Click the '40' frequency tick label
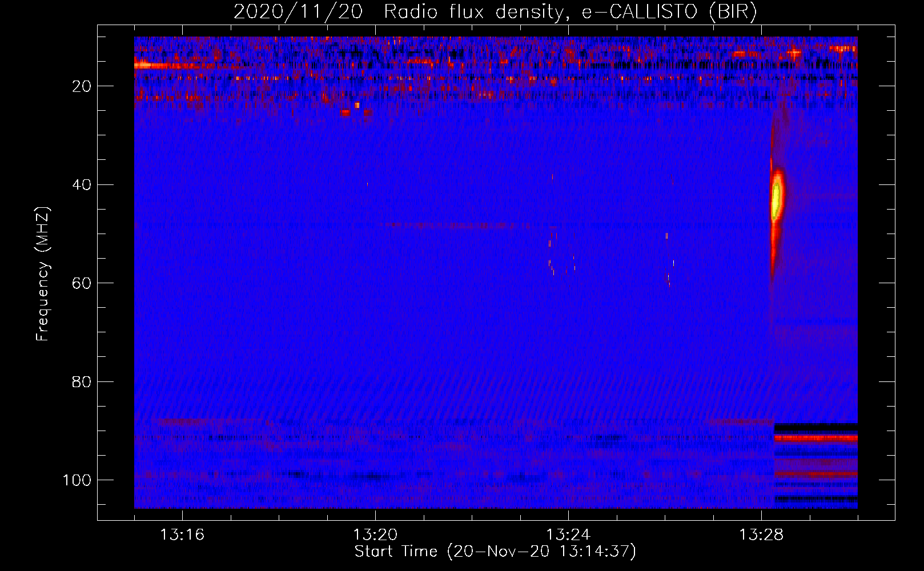924x571 pixels. coord(82,185)
